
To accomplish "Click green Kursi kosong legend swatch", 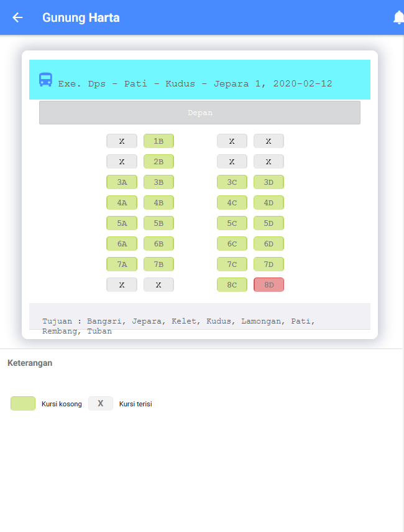I will (x=23, y=403).
